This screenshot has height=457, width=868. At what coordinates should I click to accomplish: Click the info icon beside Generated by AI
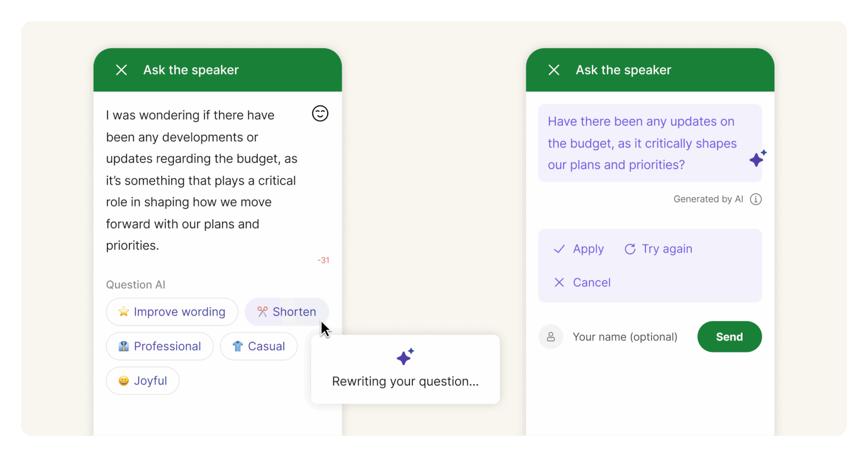click(x=756, y=199)
